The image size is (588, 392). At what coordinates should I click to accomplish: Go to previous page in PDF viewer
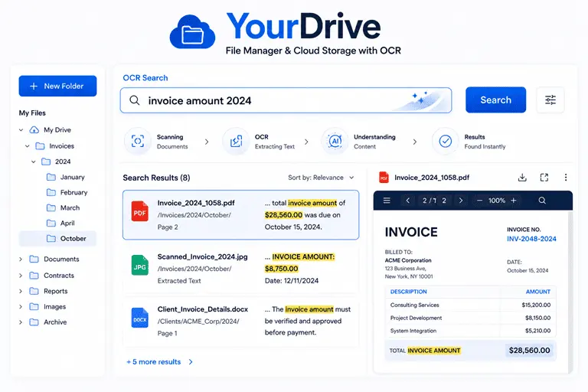(x=408, y=201)
